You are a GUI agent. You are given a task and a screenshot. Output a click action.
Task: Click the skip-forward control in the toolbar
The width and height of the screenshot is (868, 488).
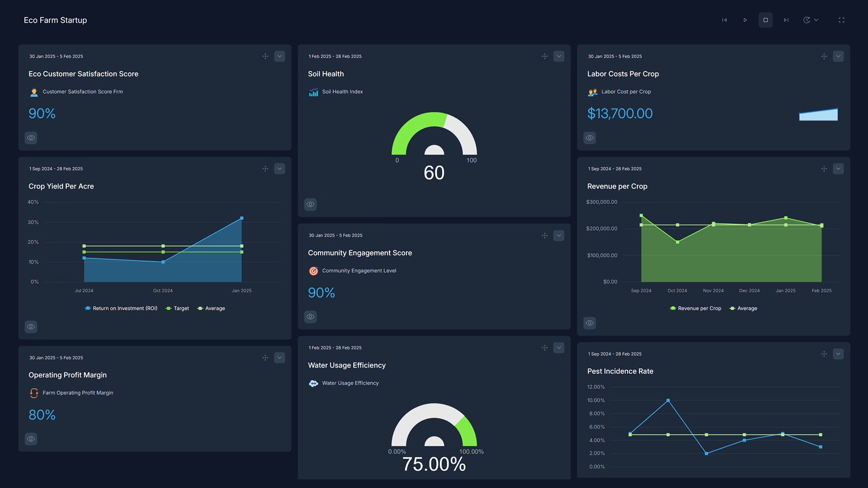click(x=786, y=20)
